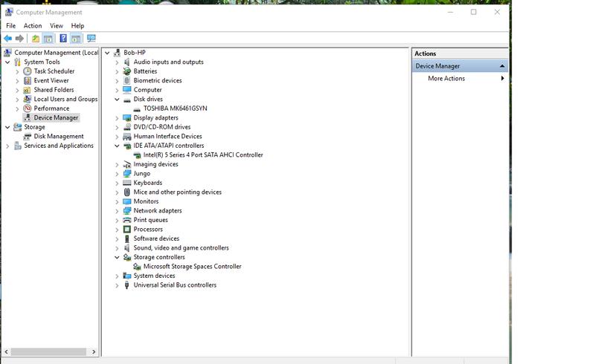The width and height of the screenshot is (595, 364).
Task: Click the Batteries category icon
Action: [x=127, y=71]
